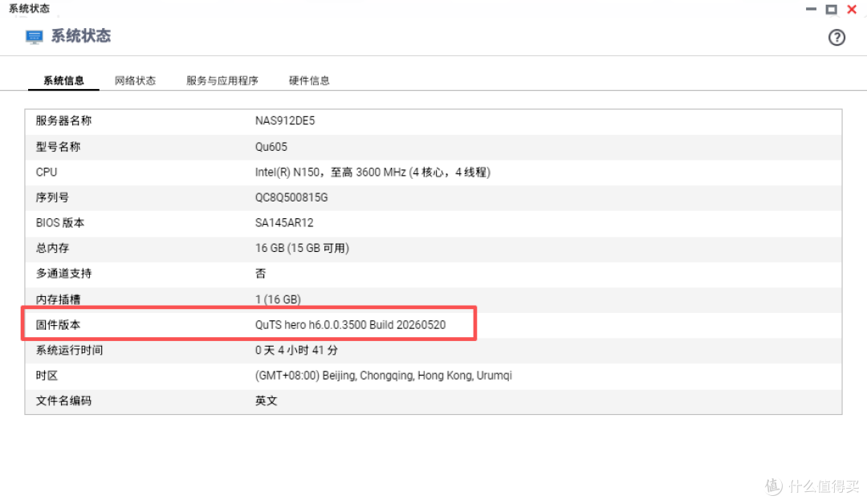Click the large 系统状态 heading
Image resolution: width=867 pixels, height=504 pixels.
81,36
